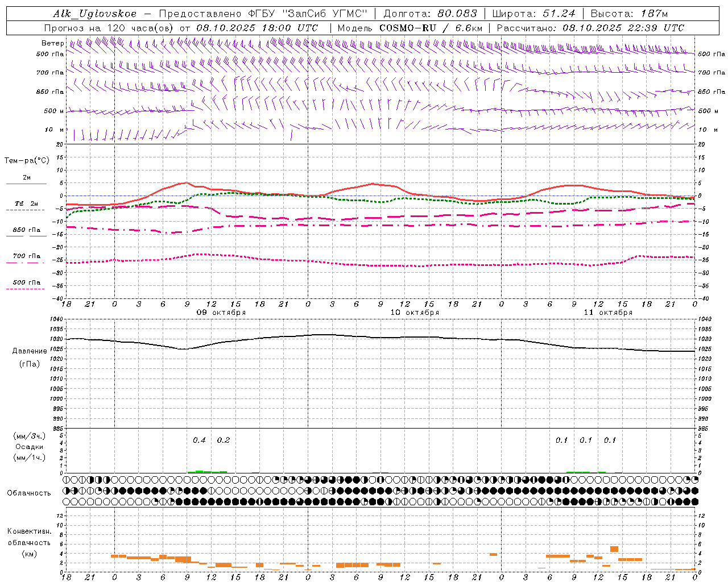The image size is (728, 582).
Task: Click the text Прогноз на 120 часа(ов)
Action: (109, 28)
